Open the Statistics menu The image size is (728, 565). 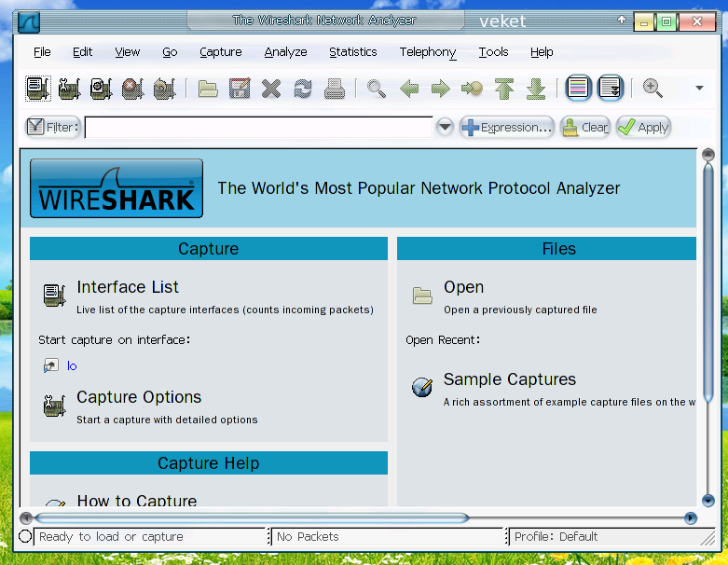click(353, 52)
